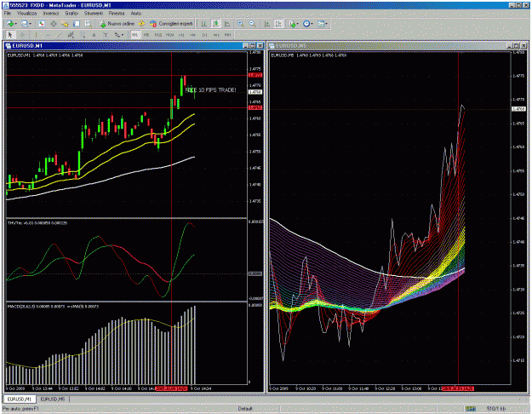
Task: Select the text tool (A icon)
Action: pos(94,35)
